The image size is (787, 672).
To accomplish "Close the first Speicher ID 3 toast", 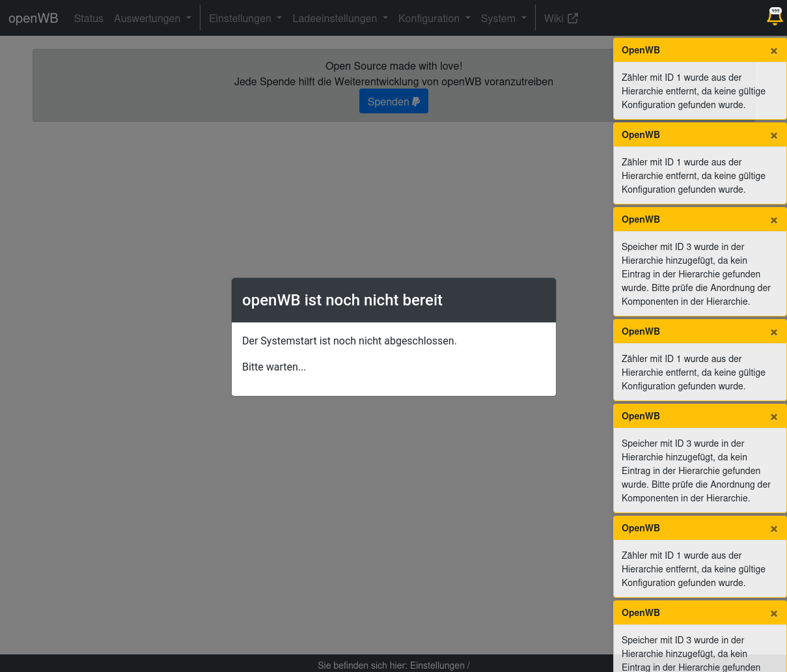I will [774, 220].
